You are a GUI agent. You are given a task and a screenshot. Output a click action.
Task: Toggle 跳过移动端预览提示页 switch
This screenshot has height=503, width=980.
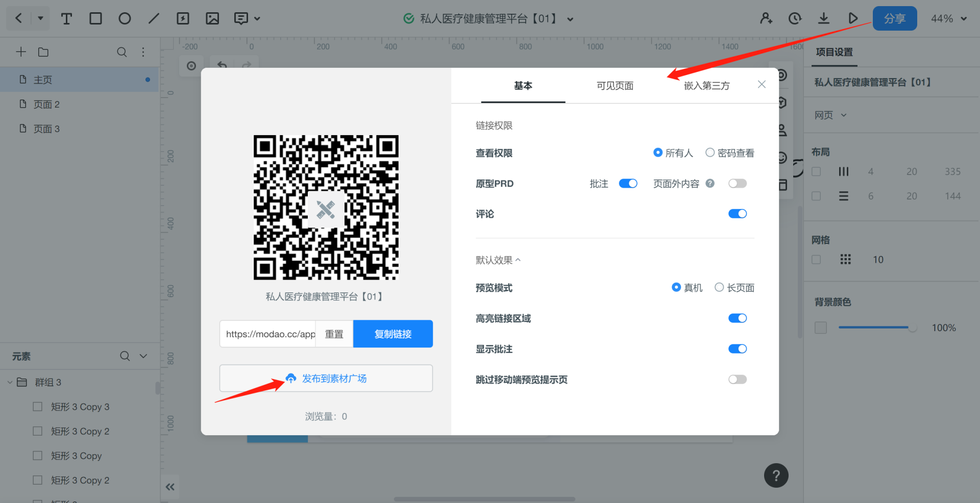click(738, 380)
